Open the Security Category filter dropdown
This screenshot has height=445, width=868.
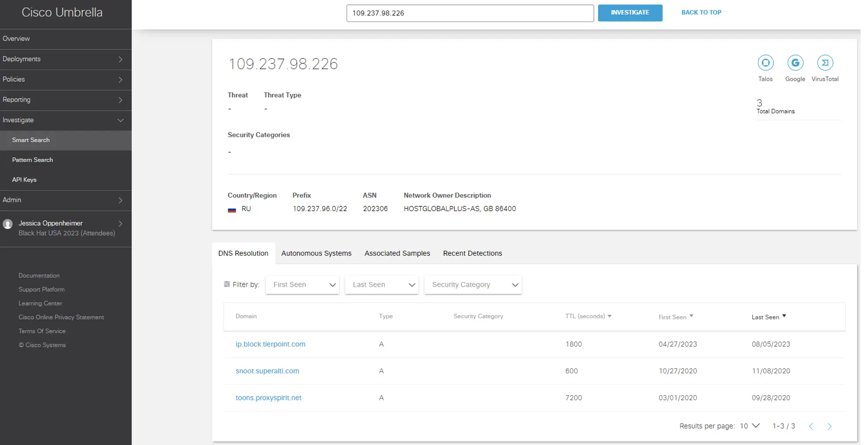click(473, 285)
